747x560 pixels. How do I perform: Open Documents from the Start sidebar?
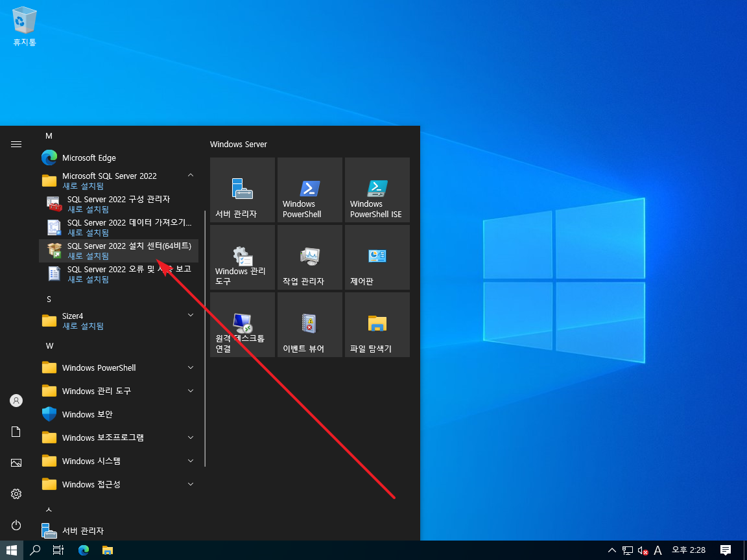click(16, 432)
